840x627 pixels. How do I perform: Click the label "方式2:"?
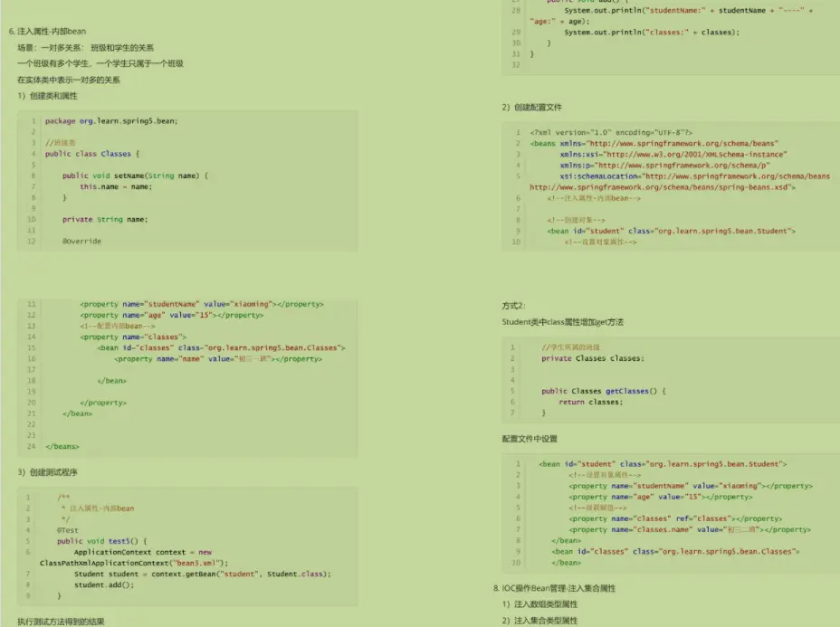(x=513, y=306)
